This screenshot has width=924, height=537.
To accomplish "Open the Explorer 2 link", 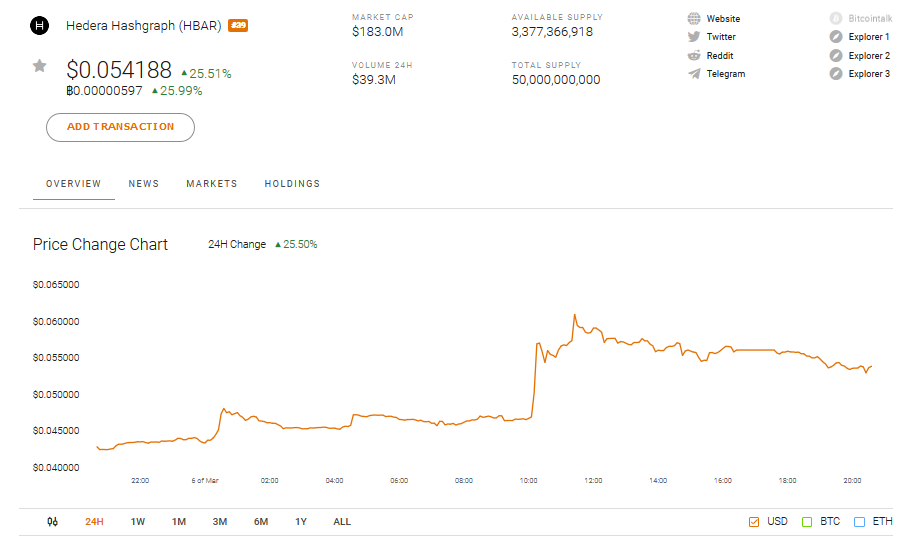I will click(868, 56).
